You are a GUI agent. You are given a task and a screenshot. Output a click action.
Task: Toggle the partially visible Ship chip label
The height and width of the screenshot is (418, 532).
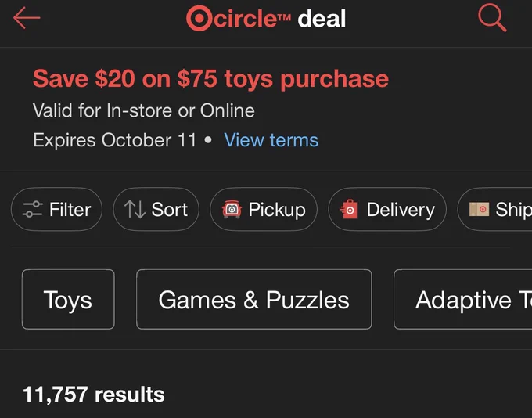[514, 210]
